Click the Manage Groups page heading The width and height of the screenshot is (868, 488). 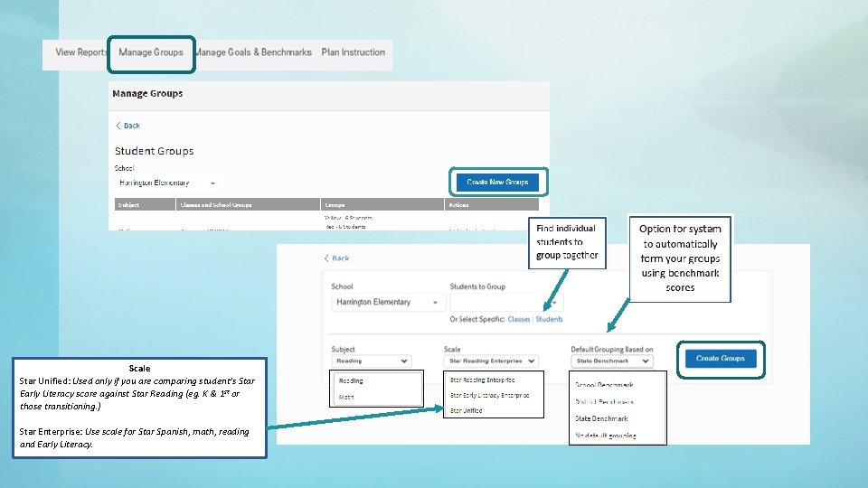pyautogui.click(x=147, y=93)
